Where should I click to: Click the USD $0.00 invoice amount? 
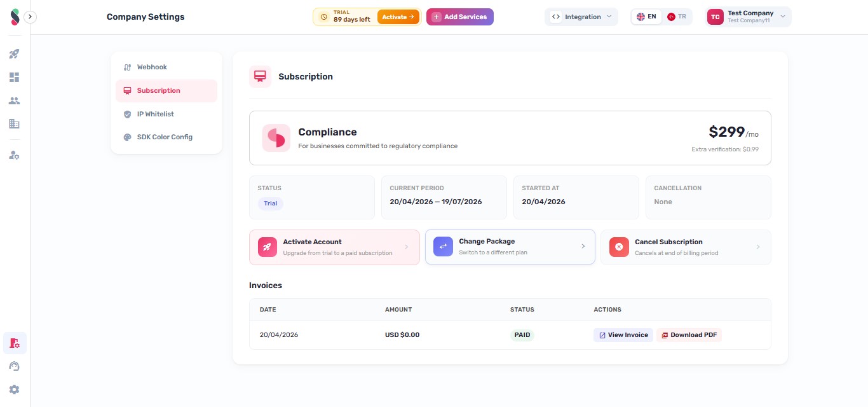402,335
